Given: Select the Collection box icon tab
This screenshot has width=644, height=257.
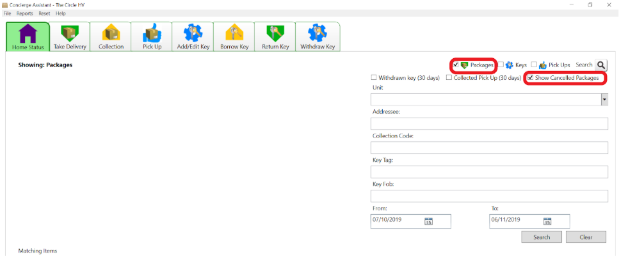Looking at the screenshot, I should [111, 36].
